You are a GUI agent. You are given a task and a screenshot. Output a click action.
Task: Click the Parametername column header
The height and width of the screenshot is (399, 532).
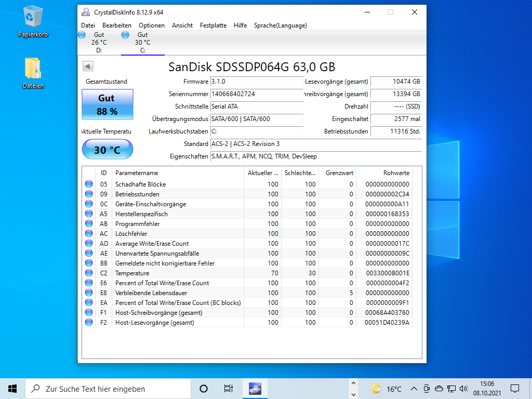[178, 172]
